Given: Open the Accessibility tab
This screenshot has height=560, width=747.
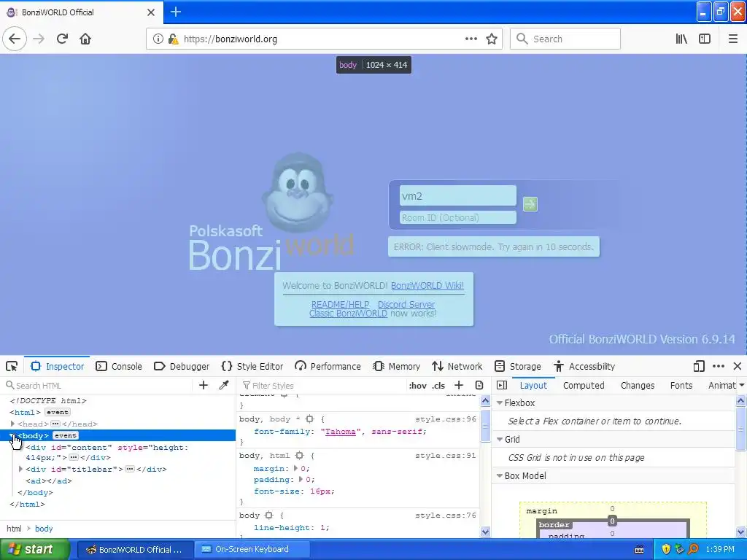Looking at the screenshot, I should 584,366.
